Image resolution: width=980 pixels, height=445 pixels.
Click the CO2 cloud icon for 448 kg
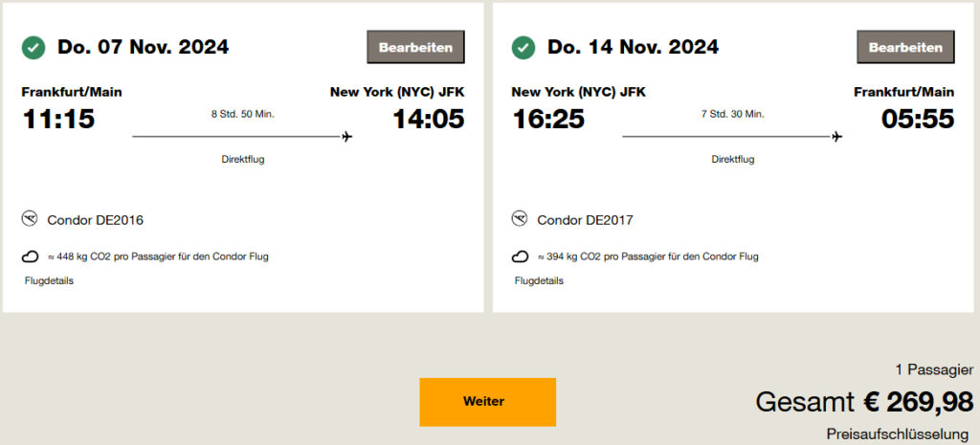pyautogui.click(x=30, y=256)
